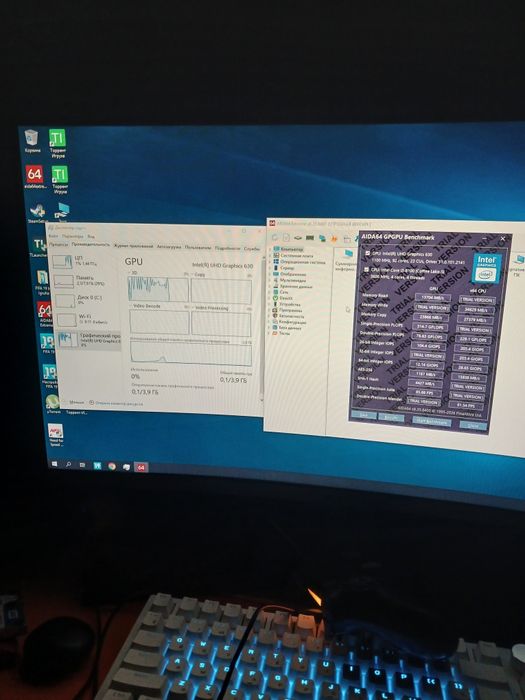Screen dimensions: 525x700
Task: Select Устройства in AIDA64 tree
Action: 290,304
